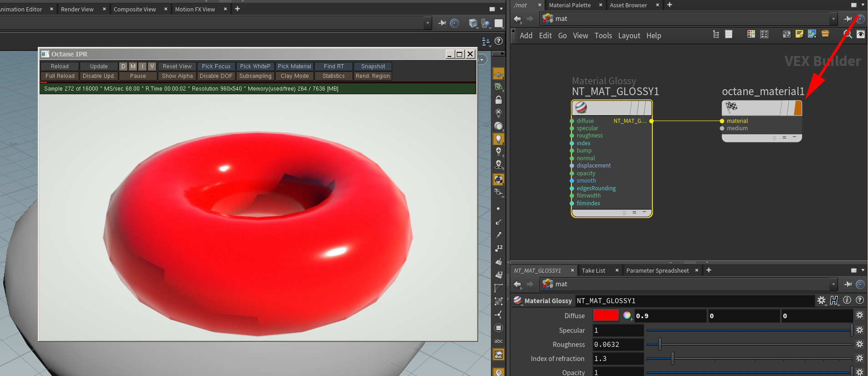Click the viewport lock icon
This screenshot has height=376, width=868.
point(499,100)
